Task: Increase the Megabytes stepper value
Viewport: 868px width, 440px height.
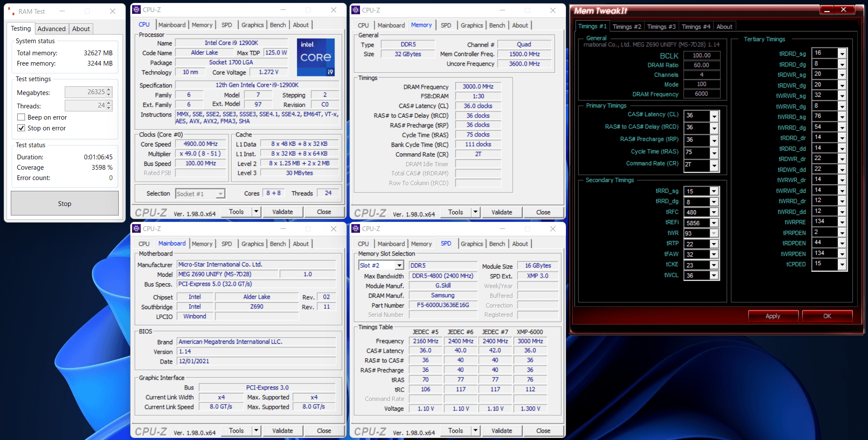Action: (109, 89)
